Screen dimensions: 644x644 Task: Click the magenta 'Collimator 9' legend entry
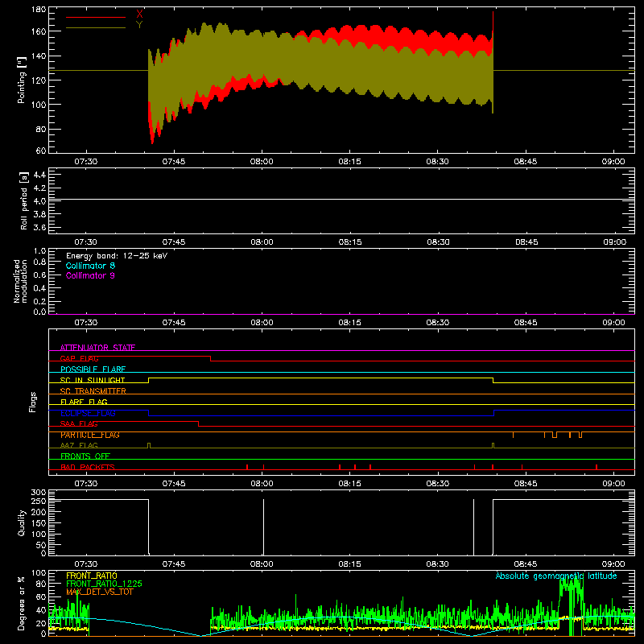click(90, 275)
